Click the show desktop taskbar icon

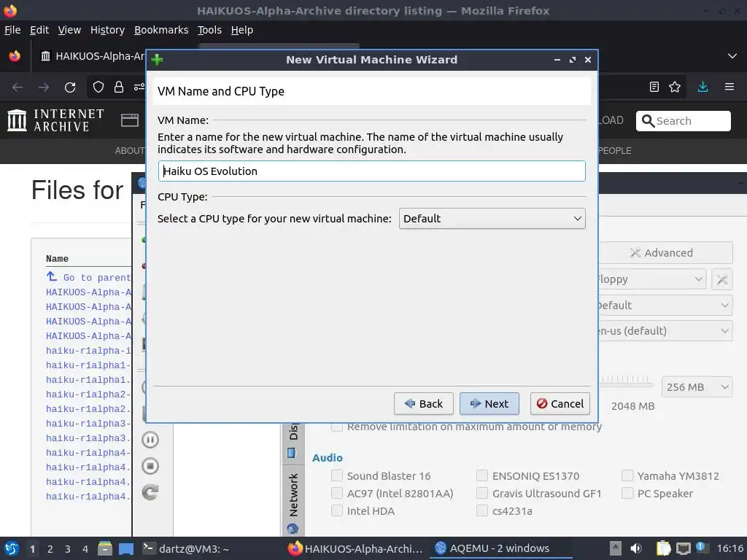[x=126, y=548]
